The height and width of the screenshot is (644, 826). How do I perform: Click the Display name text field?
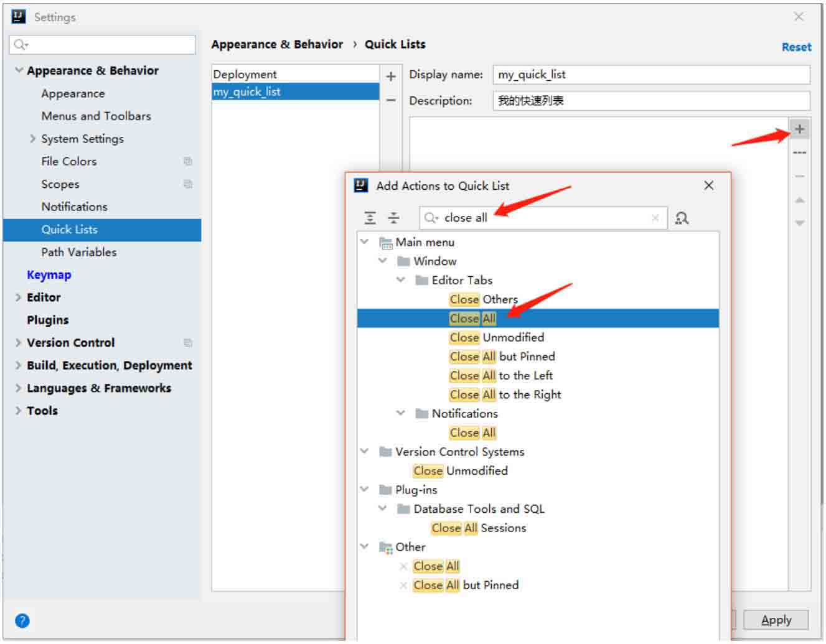coord(650,75)
